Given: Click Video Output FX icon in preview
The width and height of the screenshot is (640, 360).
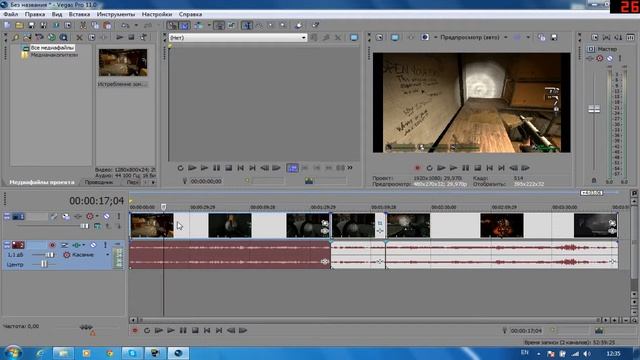Looking at the screenshot, I should coord(411,38).
